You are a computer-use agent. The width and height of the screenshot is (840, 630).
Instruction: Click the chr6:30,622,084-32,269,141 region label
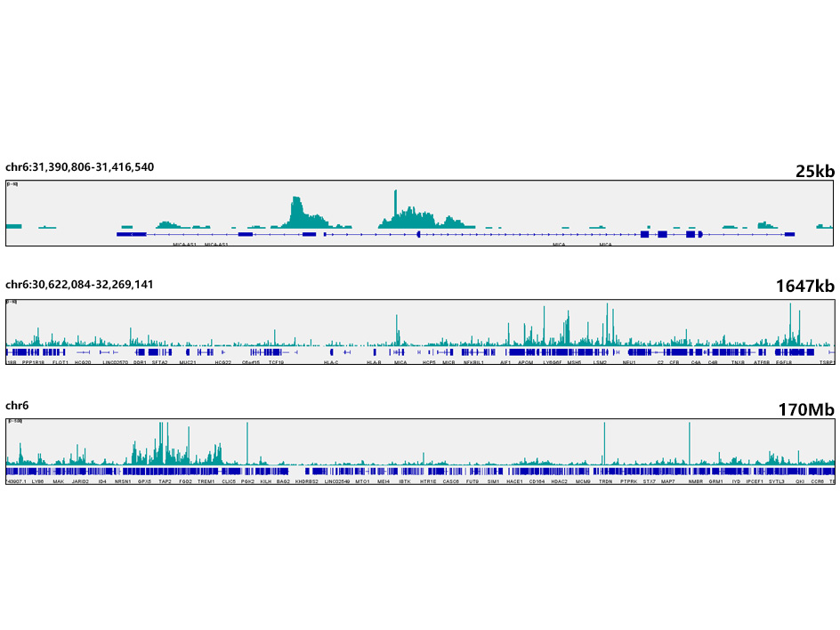[x=79, y=285]
